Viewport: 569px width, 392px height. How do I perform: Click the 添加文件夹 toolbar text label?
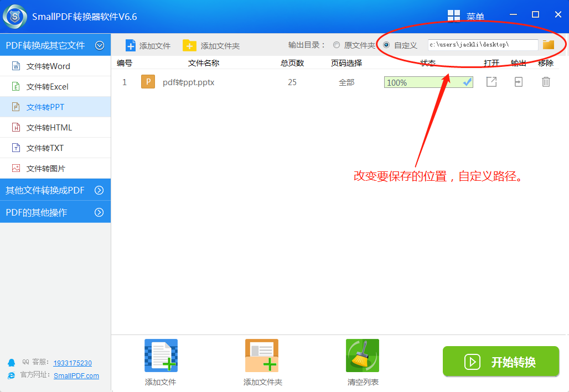click(220, 46)
